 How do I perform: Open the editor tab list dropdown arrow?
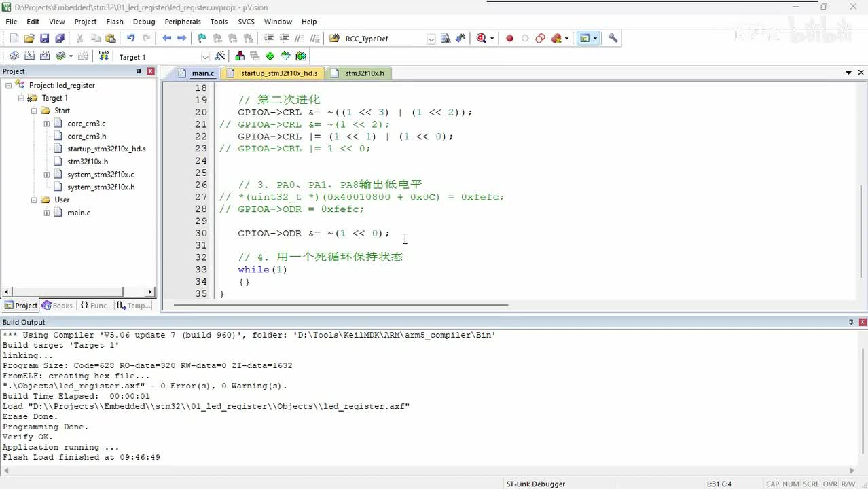[848, 73]
